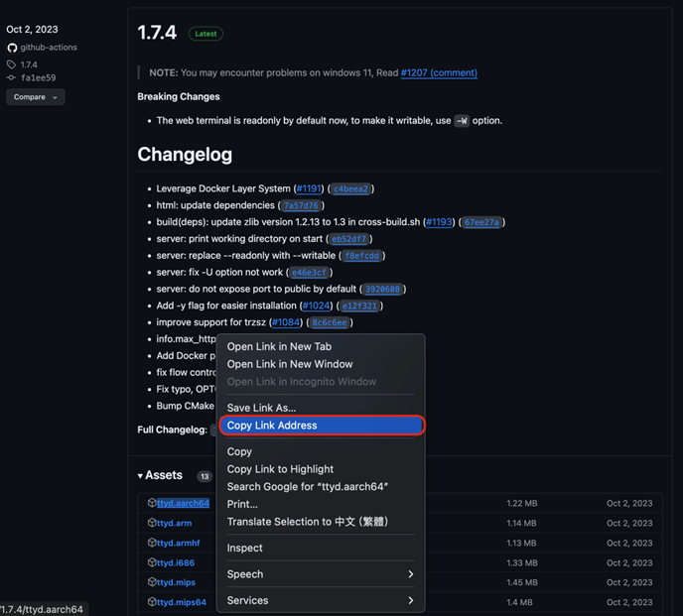Click the Assets count badge 13
683x616 pixels.
pyautogui.click(x=205, y=476)
